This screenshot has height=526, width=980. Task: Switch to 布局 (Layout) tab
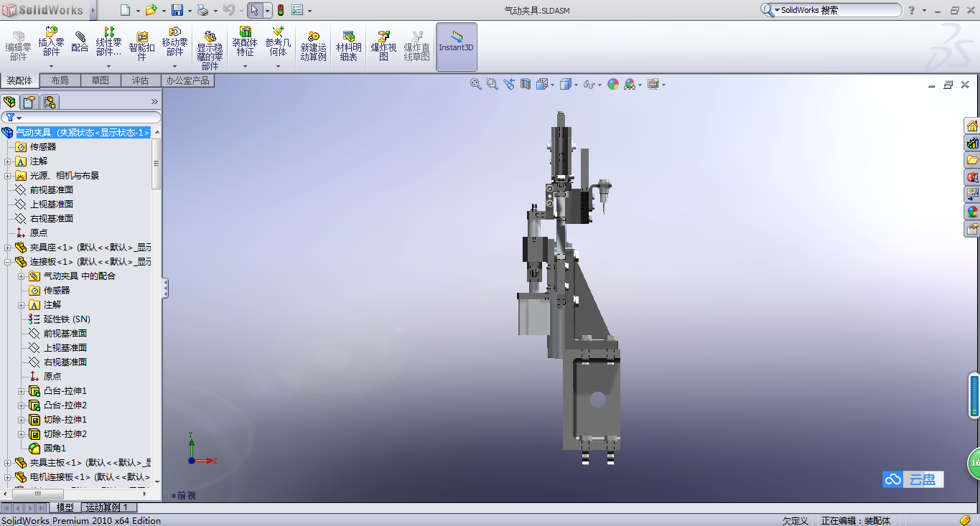[60, 80]
